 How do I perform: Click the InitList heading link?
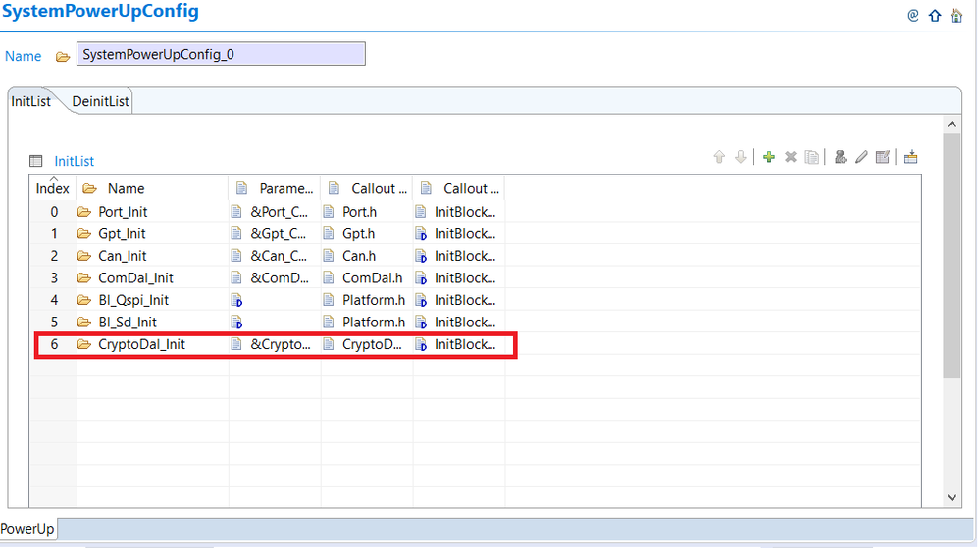(x=74, y=161)
